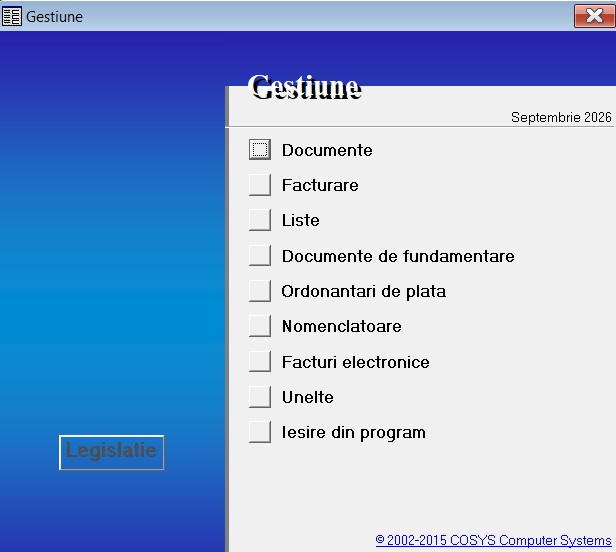Click the Liste label text
The height and width of the screenshot is (552, 616).
click(x=301, y=220)
